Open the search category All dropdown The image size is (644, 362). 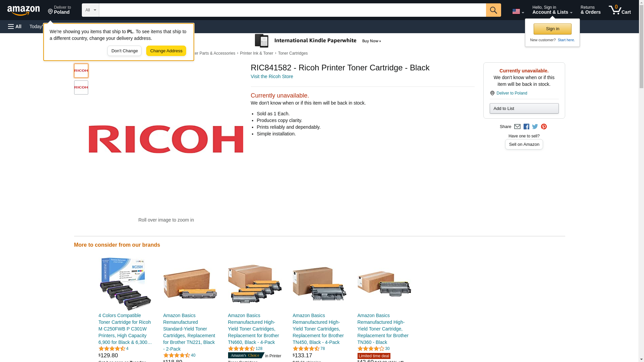pyautogui.click(x=91, y=10)
